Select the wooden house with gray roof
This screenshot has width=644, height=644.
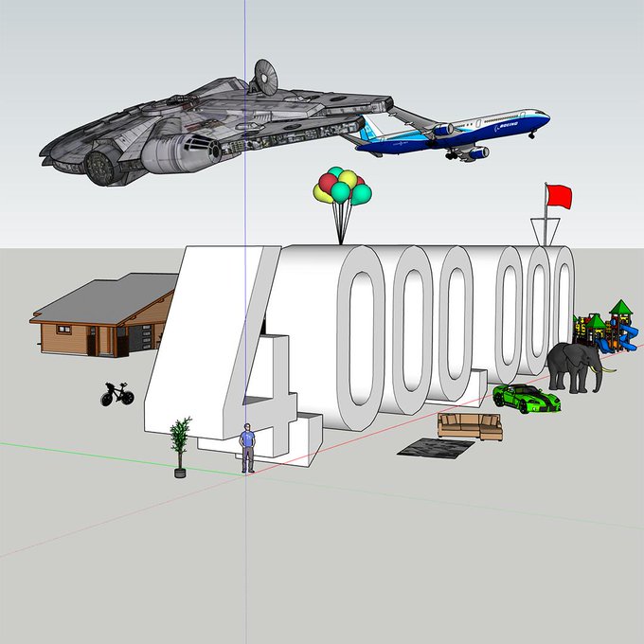pyautogui.click(x=102, y=315)
